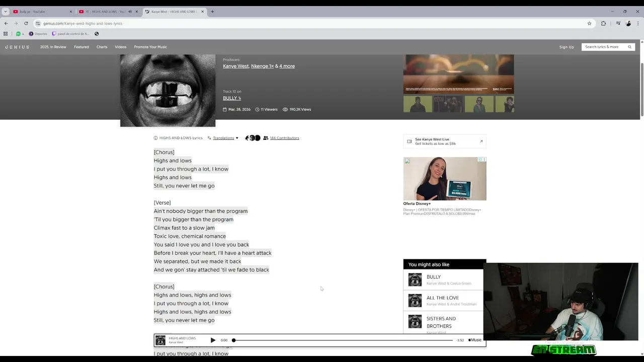644x362 pixels.
Task: Click the search magnifier icon on Genius
Action: tap(629, 47)
